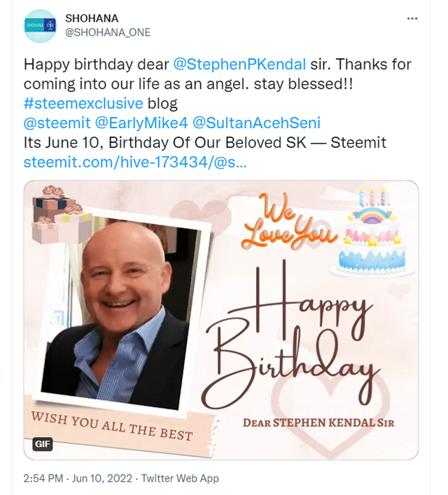The width and height of the screenshot is (448, 495).
Task: Click the smiling man's photo in the GIF
Action: (120, 311)
